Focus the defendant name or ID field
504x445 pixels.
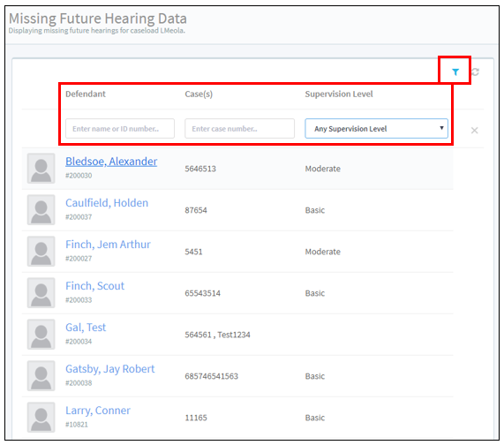(120, 129)
